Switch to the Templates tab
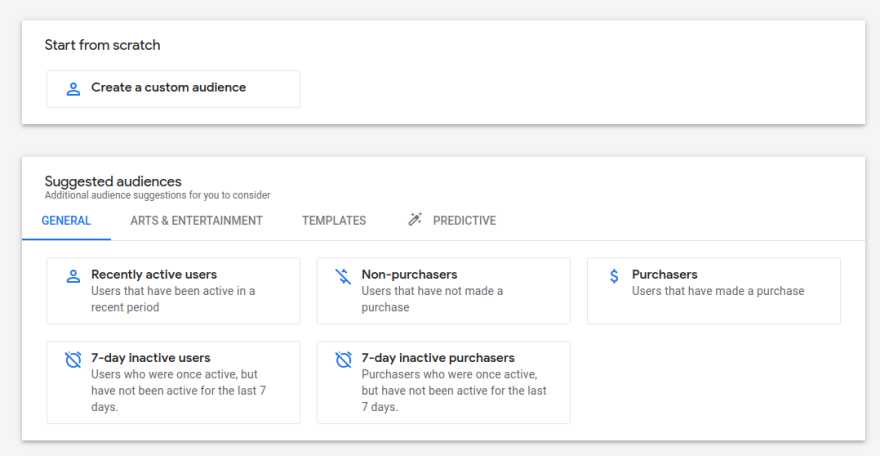880x456 pixels. 334,220
